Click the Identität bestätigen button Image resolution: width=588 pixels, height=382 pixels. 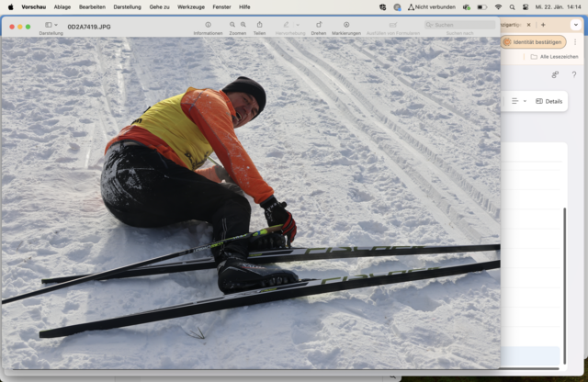click(533, 42)
